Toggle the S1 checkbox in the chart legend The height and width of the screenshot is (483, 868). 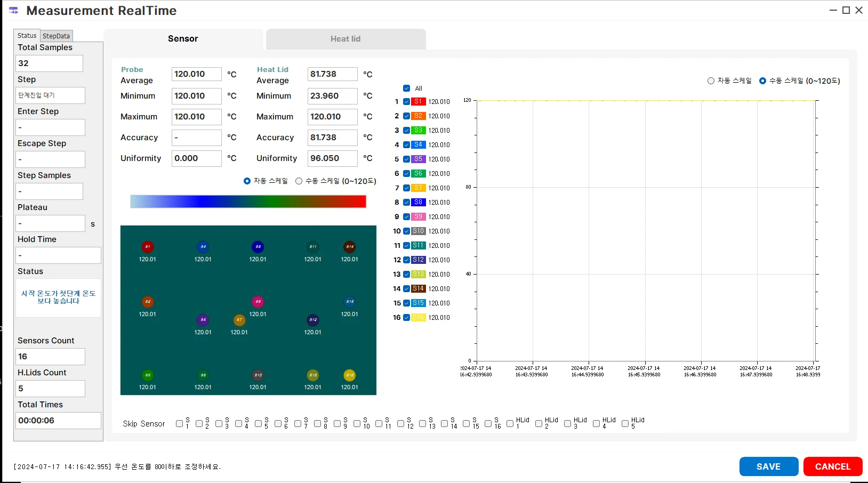point(407,102)
